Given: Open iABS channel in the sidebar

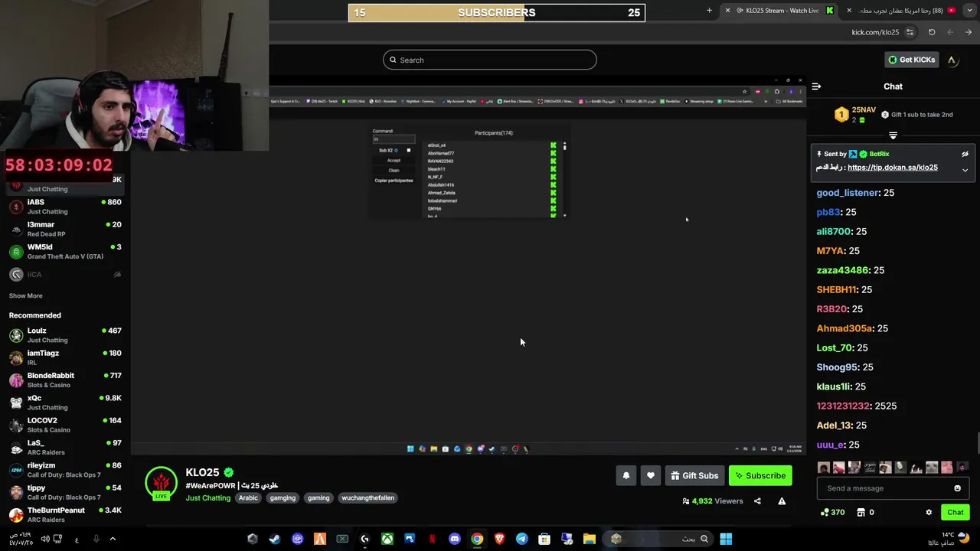Looking at the screenshot, I should (65, 207).
